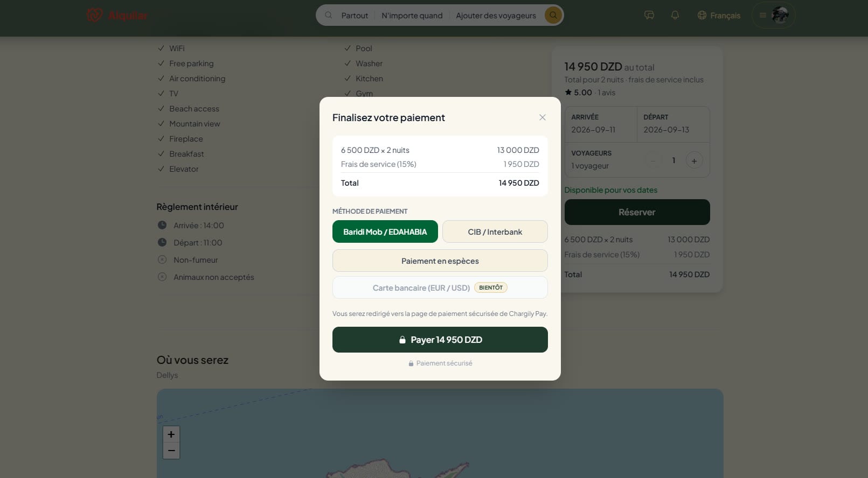Viewport: 868px width, 478px height.
Task: Select Baridi Mob / EDAHABIA payment method
Action: [x=385, y=231]
